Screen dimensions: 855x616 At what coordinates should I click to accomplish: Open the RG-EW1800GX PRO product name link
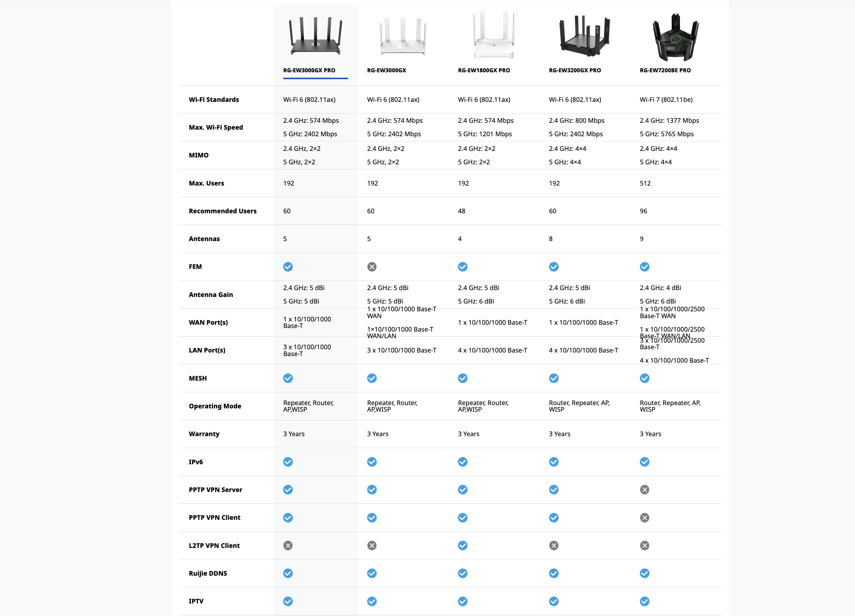(484, 71)
